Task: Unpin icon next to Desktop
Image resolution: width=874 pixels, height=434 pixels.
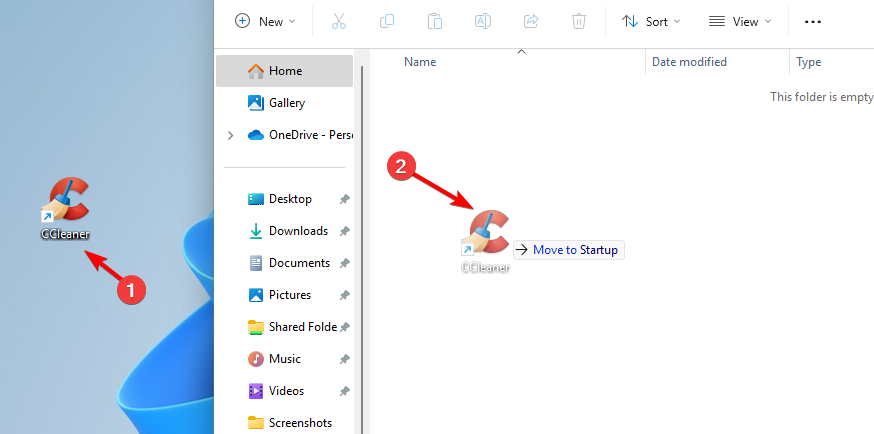Action: pyautogui.click(x=345, y=199)
